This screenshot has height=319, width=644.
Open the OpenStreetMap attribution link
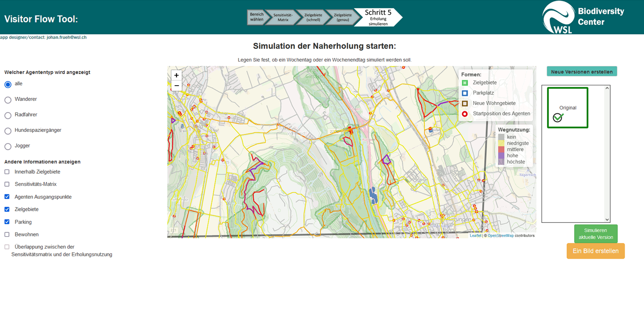click(500, 236)
